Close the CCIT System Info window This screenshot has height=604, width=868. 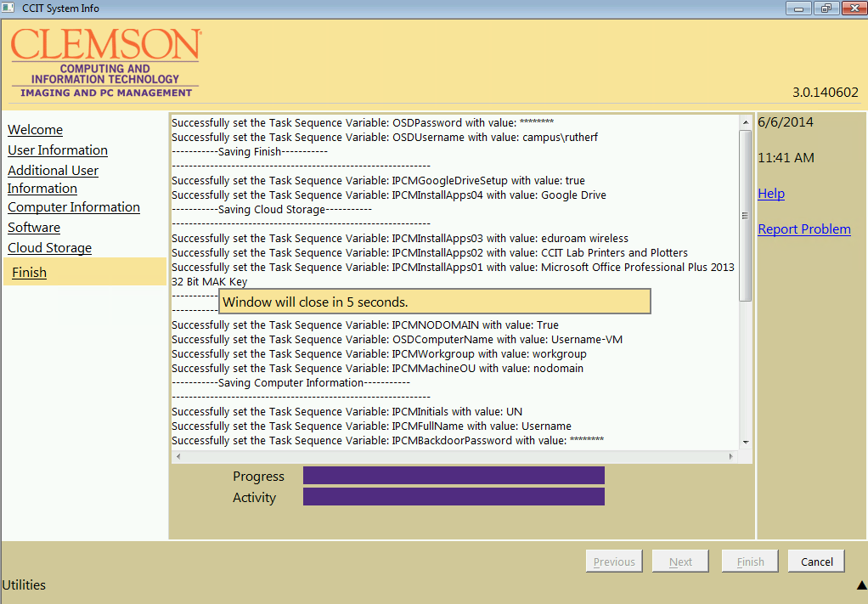coord(854,8)
